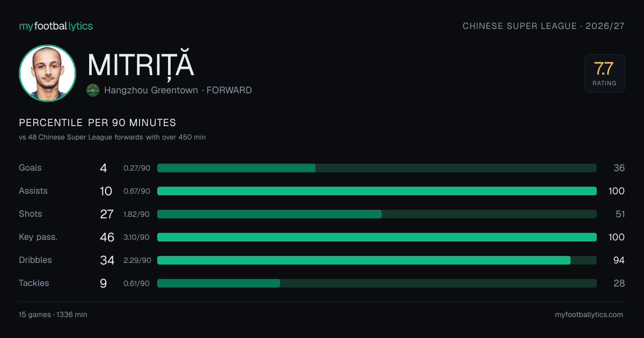Image resolution: width=644 pixels, height=338 pixels.
Task: Click the 46 key passes total value
Action: (107, 237)
